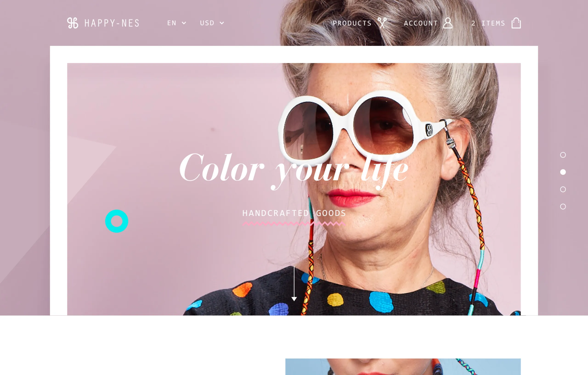Select the fourth slide dot indicator
Viewport: 588px width, 375px height.
coord(563,207)
